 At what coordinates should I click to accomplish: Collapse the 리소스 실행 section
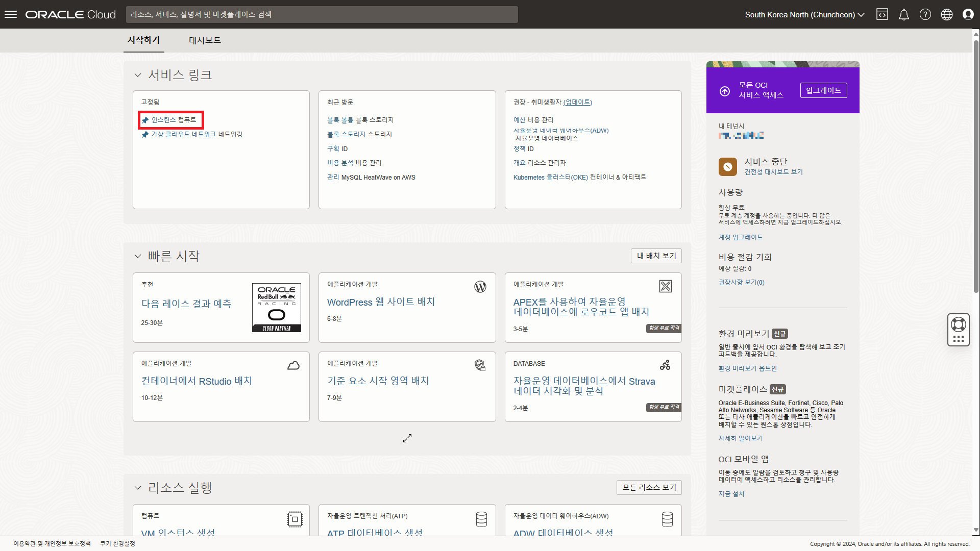(138, 488)
